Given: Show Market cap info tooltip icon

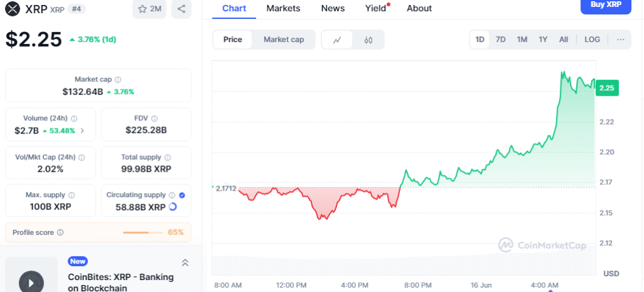Looking at the screenshot, I should click(x=118, y=80).
